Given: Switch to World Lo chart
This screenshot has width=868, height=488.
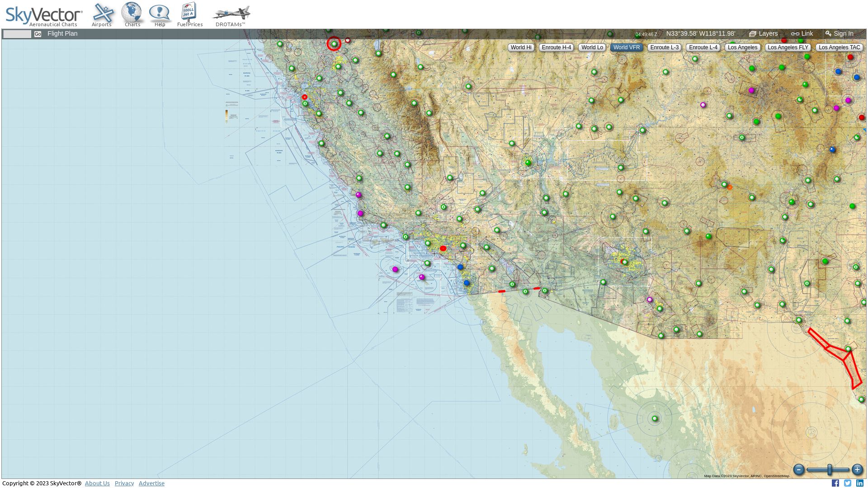Looking at the screenshot, I should (592, 47).
